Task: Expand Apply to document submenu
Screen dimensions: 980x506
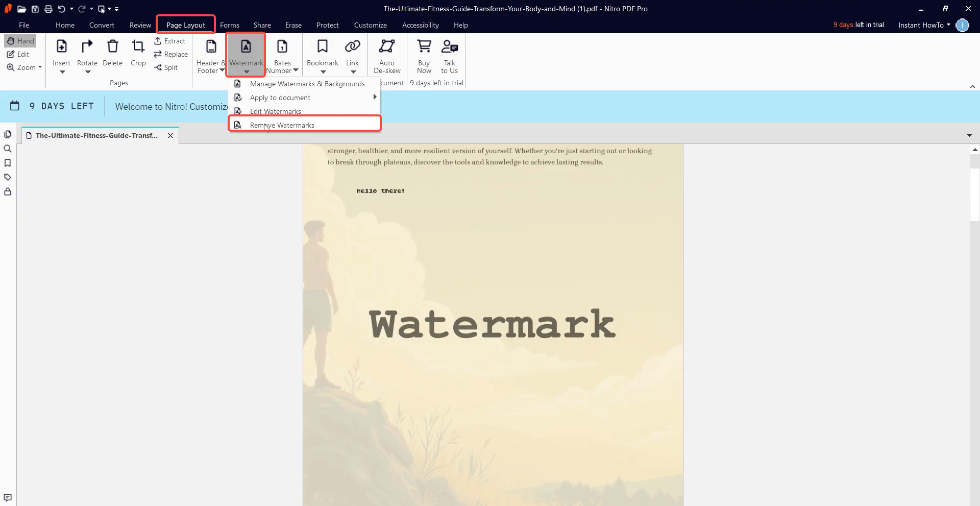Action: [x=304, y=98]
